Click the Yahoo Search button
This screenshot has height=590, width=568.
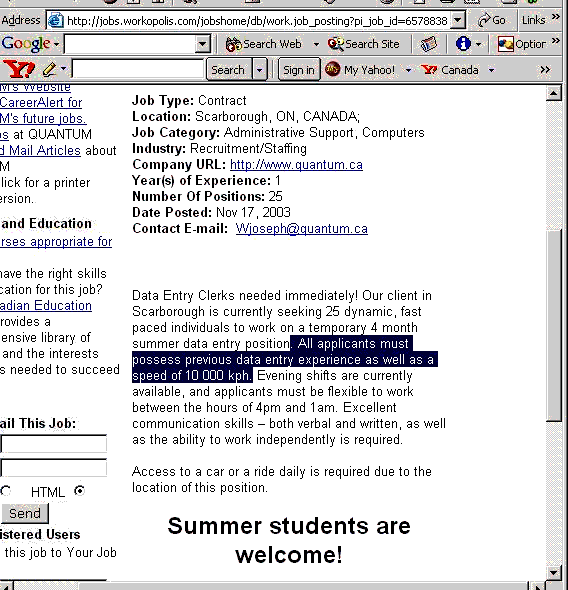228,70
